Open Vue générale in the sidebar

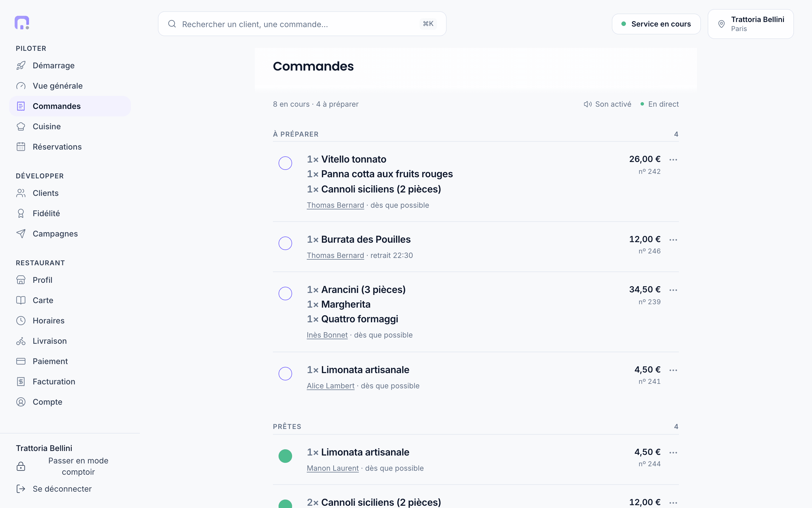[70, 86]
